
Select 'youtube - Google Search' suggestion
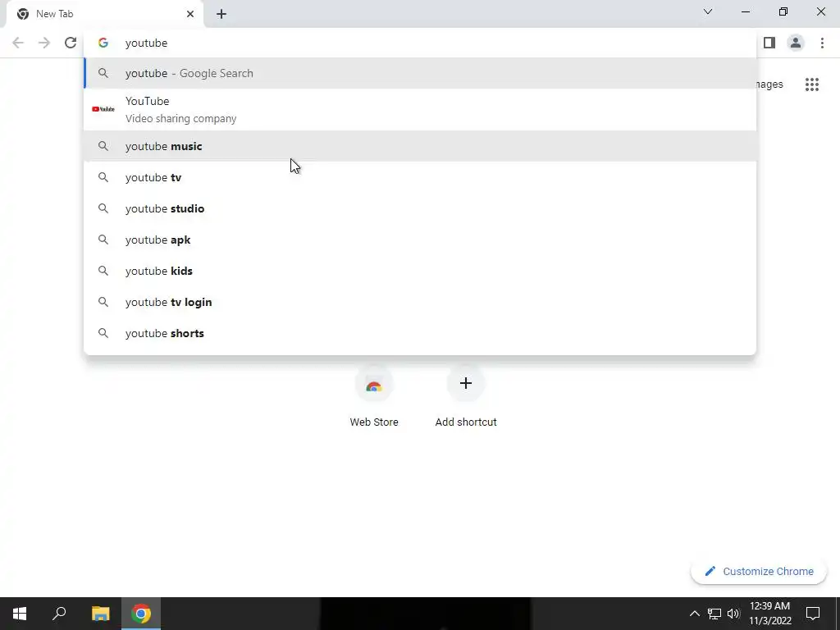[420, 73]
